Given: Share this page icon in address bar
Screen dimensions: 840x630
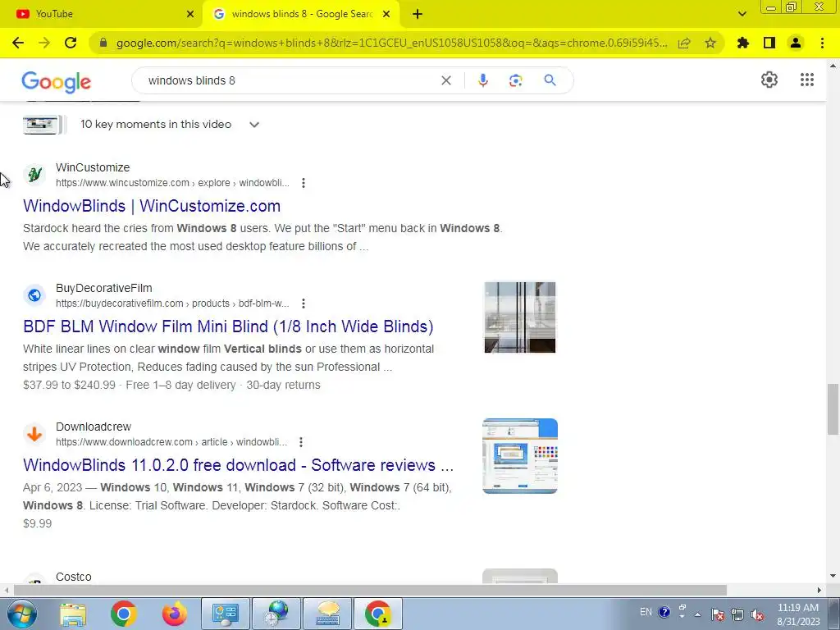Looking at the screenshot, I should pos(684,43).
